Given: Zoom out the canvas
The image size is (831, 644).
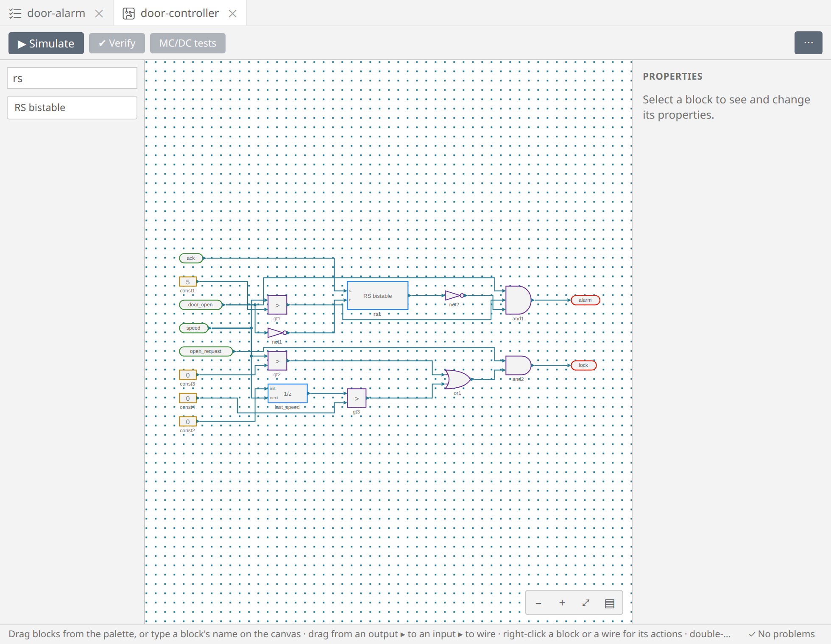Looking at the screenshot, I should tap(538, 603).
